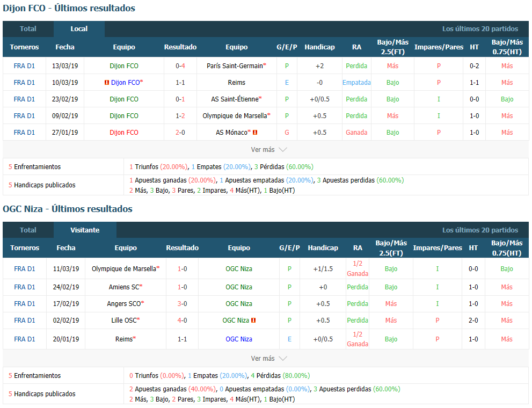
Task: Click Reims opponent in 10/03/19 row
Action: 237,83
